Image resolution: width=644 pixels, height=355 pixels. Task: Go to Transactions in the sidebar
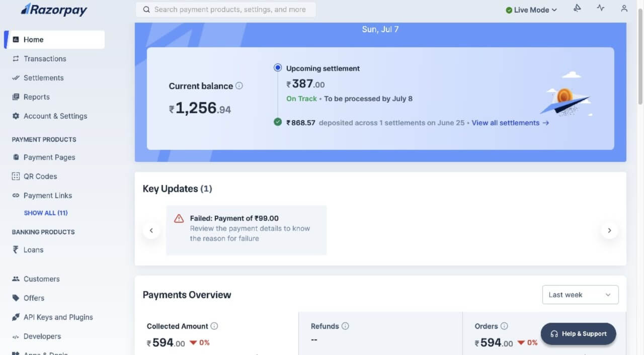tap(45, 59)
